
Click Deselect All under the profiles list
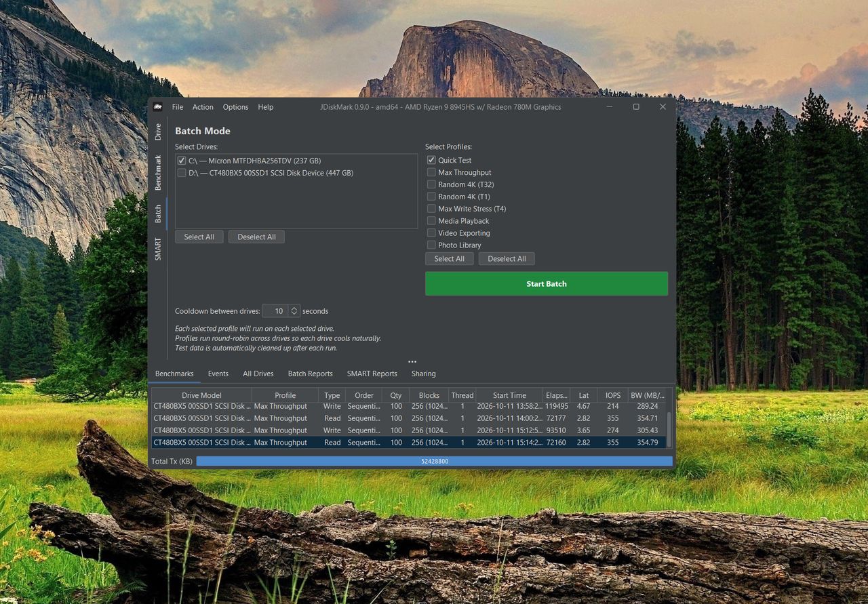click(x=507, y=259)
